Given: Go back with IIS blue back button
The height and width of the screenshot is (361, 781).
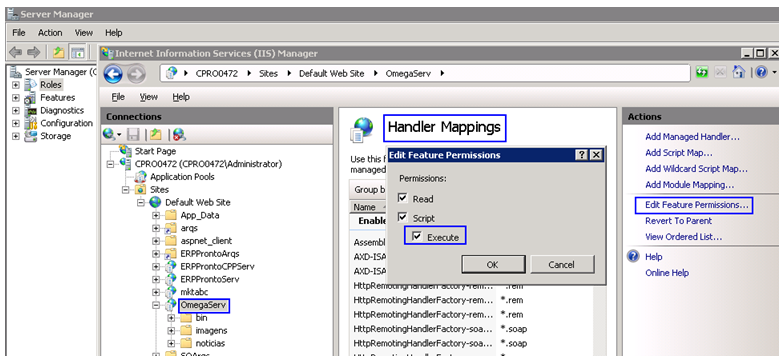Looking at the screenshot, I should point(113,74).
